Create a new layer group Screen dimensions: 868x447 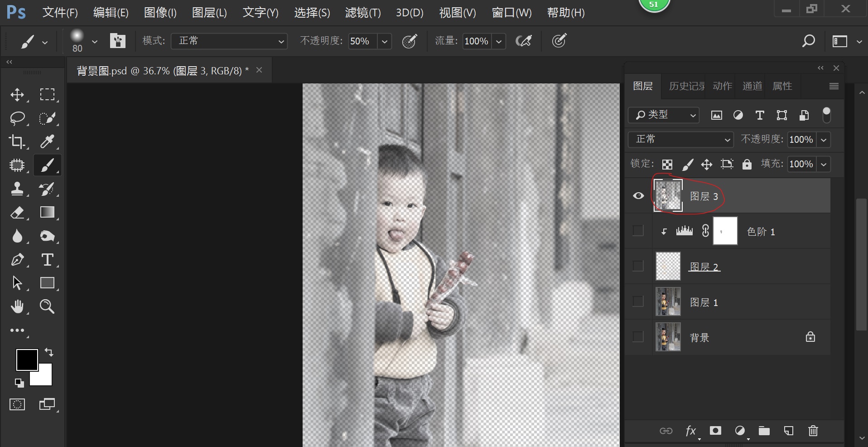[x=764, y=431]
